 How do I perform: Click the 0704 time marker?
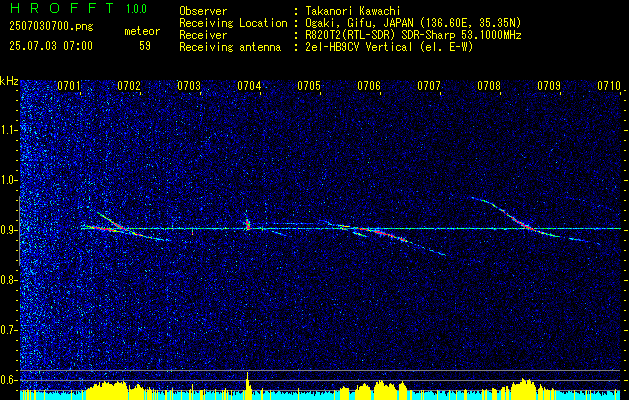pyautogui.click(x=249, y=85)
